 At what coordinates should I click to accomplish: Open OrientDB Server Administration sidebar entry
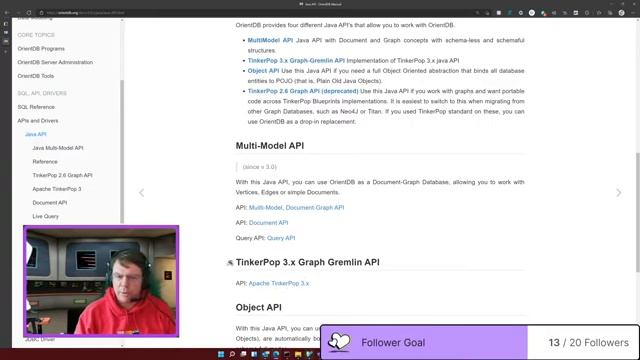point(55,62)
